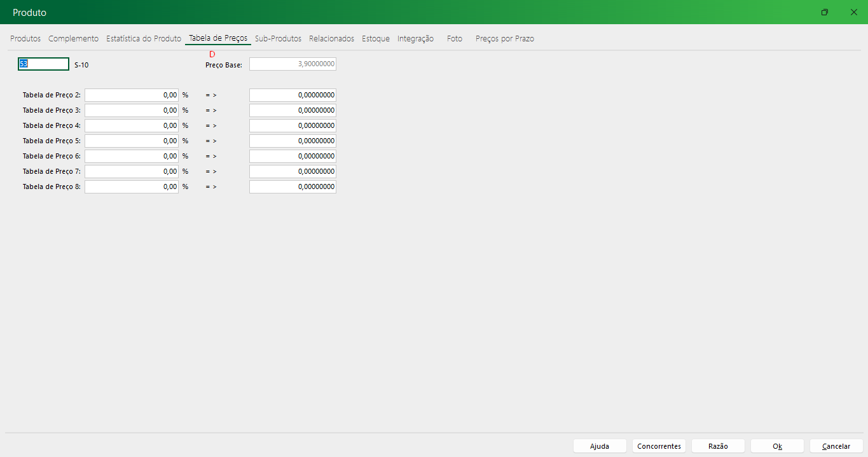Open the Concorrentes button
The width and height of the screenshot is (868, 457).
click(x=659, y=446)
